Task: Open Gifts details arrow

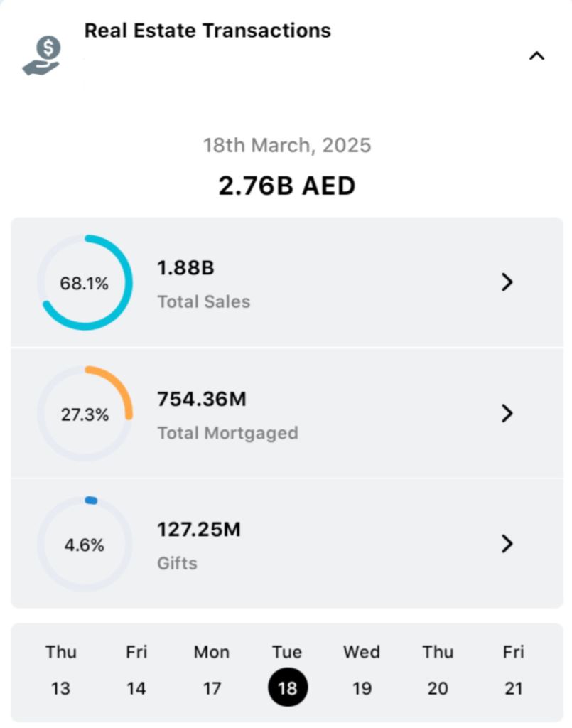Action: (507, 544)
